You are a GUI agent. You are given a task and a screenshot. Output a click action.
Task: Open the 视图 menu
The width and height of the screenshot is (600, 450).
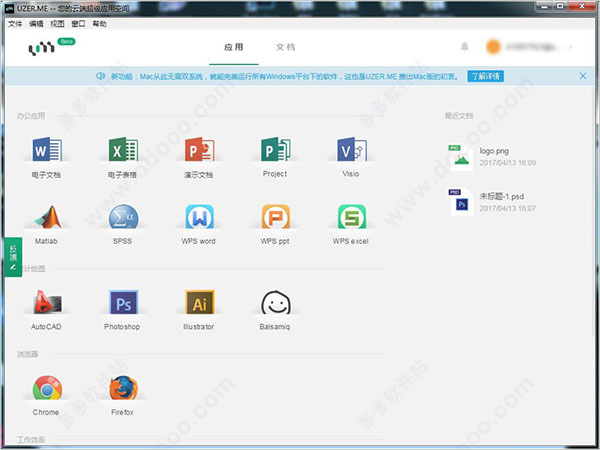(57, 24)
